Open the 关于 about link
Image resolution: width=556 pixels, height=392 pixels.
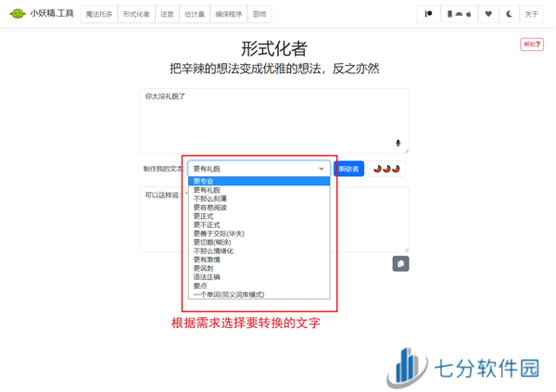point(532,14)
